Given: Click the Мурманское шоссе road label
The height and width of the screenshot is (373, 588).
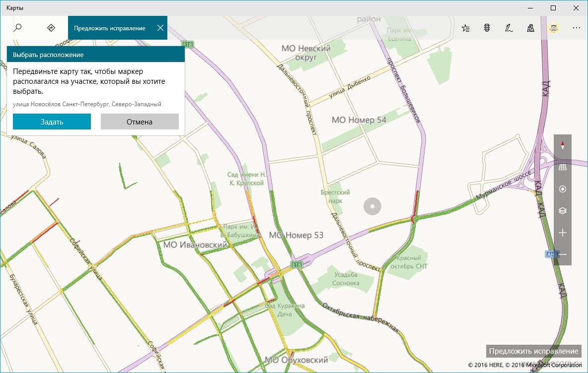Looking at the screenshot, I should pyautogui.click(x=503, y=185).
